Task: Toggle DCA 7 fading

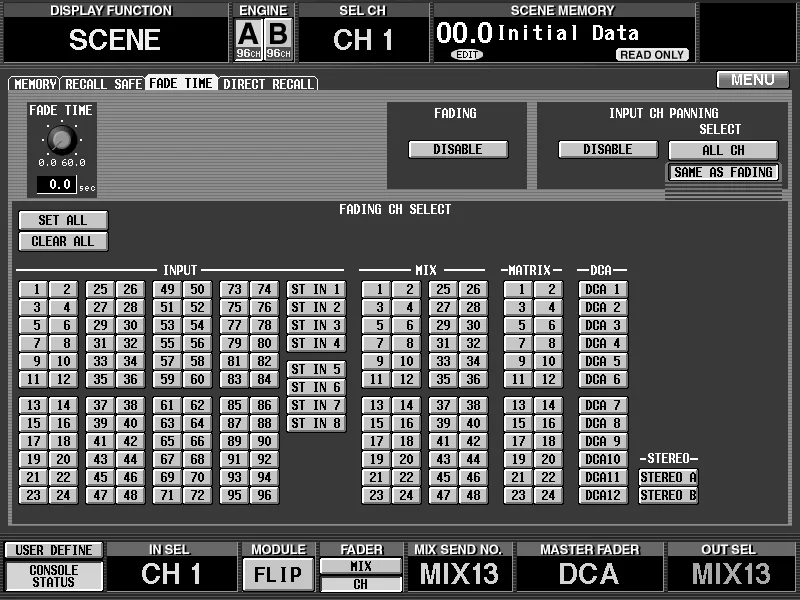Action: pos(603,405)
